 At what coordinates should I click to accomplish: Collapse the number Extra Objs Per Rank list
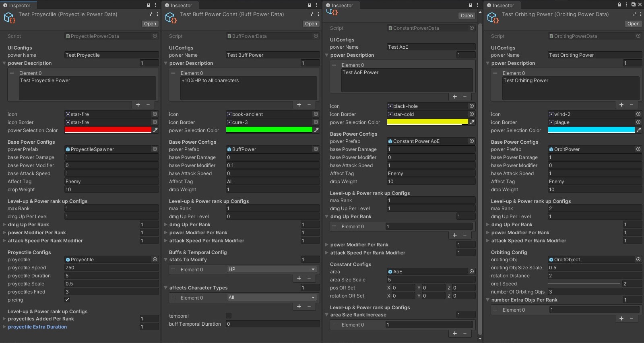[488, 300]
